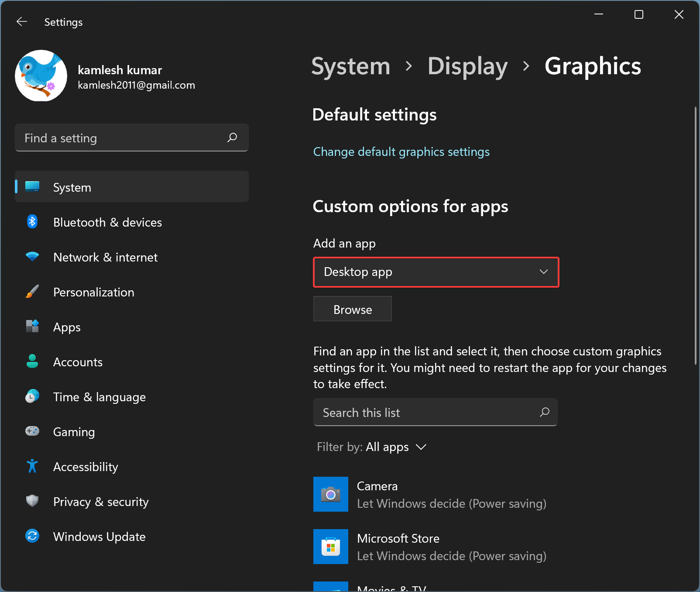
Task: Click the magnifier icon in Find a setting
Action: pyautogui.click(x=232, y=138)
